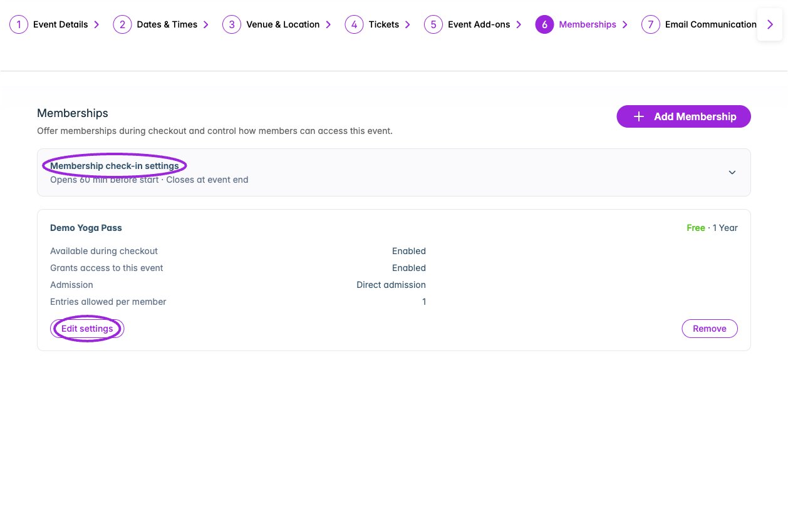This screenshot has width=788, height=532.
Task: Click the step number 7 circle icon
Action: pyautogui.click(x=651, y=24)
